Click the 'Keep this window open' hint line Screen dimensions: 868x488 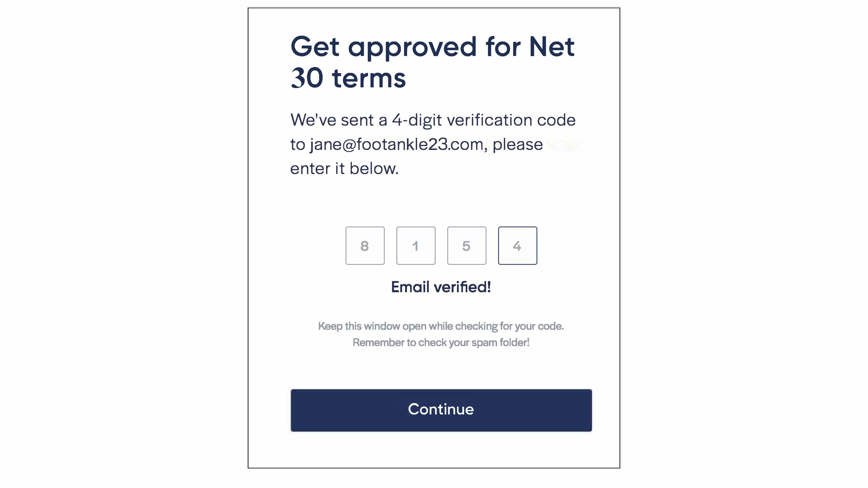[441, 326]
